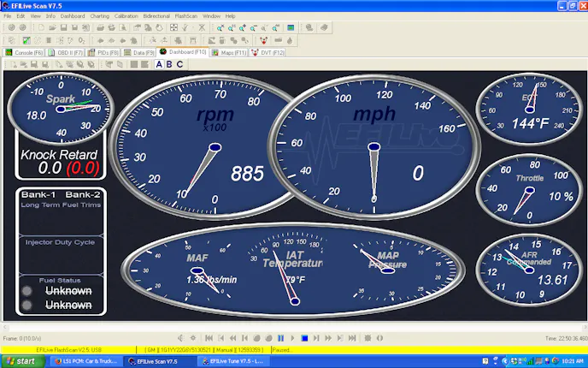Image resolution: width=588 pixels, height=368 pixels.
Task: Jump to first frame in playback bar
Action: coord(209,338)
